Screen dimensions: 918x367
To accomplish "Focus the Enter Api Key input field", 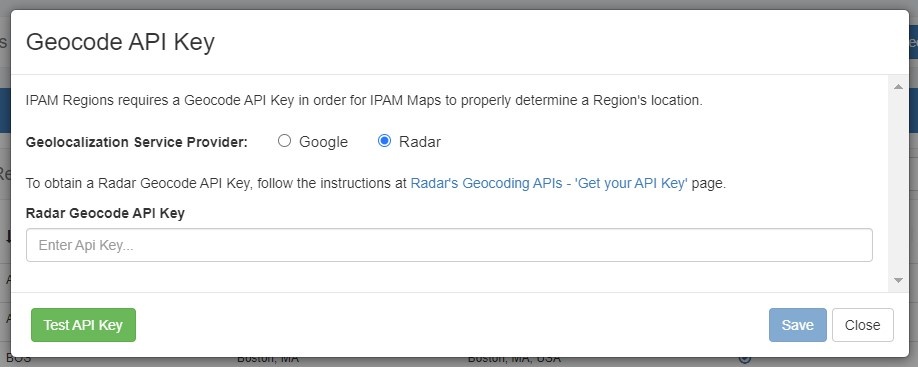I will (x=449, y=245).
